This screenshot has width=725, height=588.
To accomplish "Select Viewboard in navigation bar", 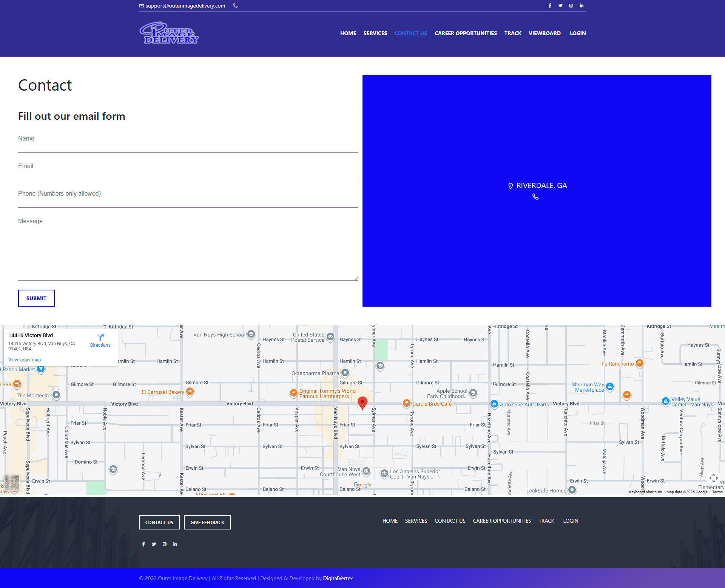I will click(545, 33).
